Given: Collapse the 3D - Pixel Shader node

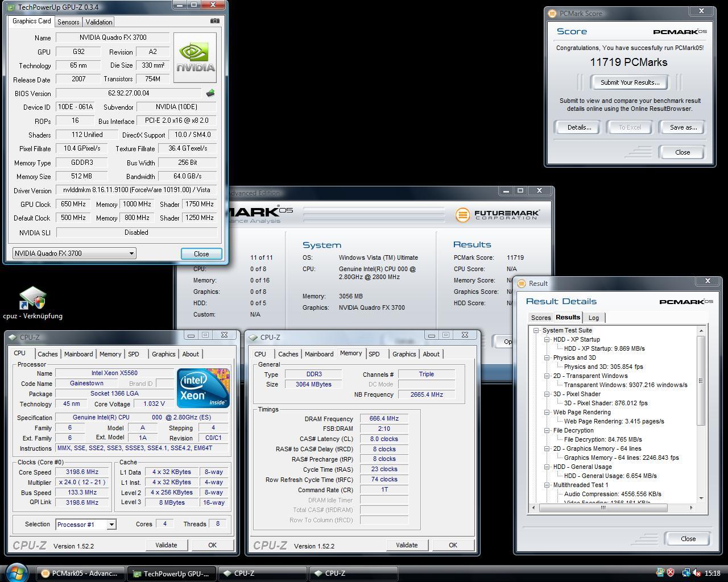Looking at the screenshot, I should pyautogui.click(x=547, y=394).
